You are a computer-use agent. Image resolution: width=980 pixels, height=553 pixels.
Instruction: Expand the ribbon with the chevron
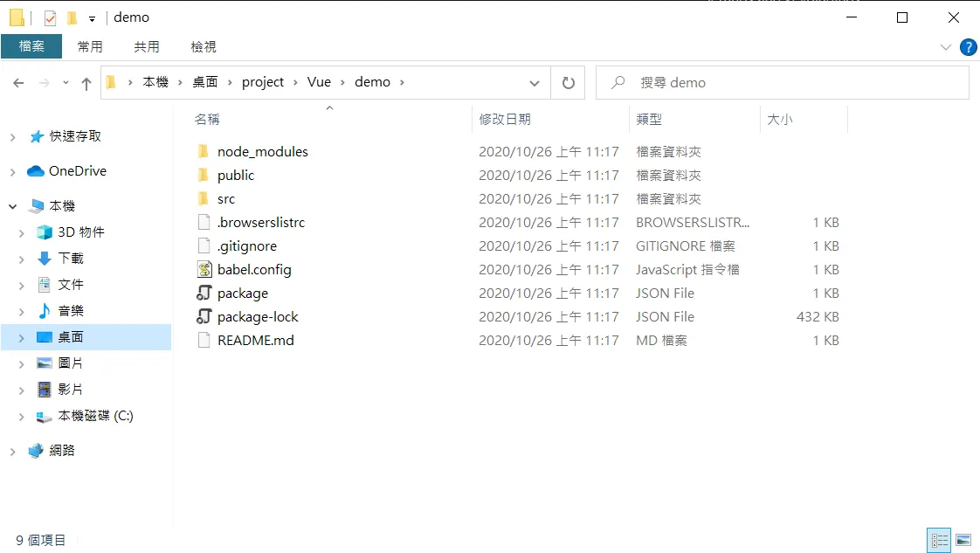pos(945,47)
